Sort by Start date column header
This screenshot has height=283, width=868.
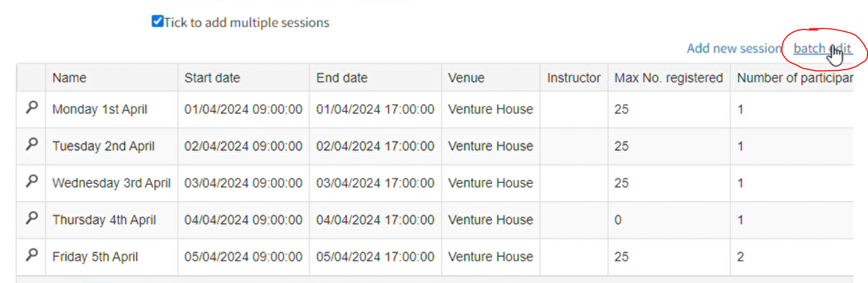pyautogui.click(x=212, y=78)
